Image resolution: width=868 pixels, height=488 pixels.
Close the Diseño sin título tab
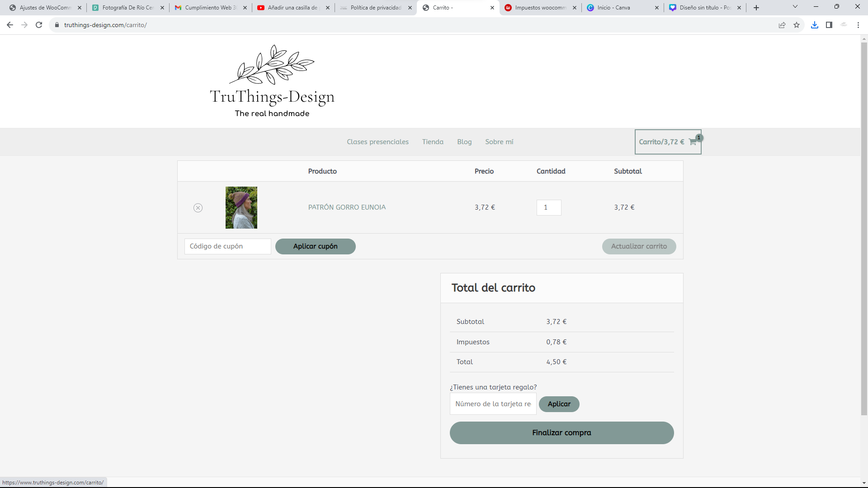tap(739, 8)
